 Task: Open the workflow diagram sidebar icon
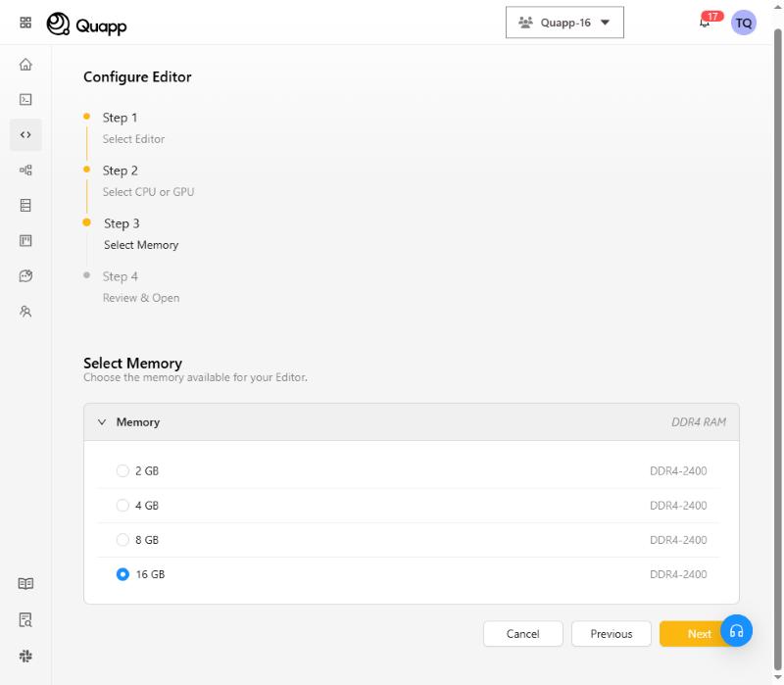[x=25, y=170]
